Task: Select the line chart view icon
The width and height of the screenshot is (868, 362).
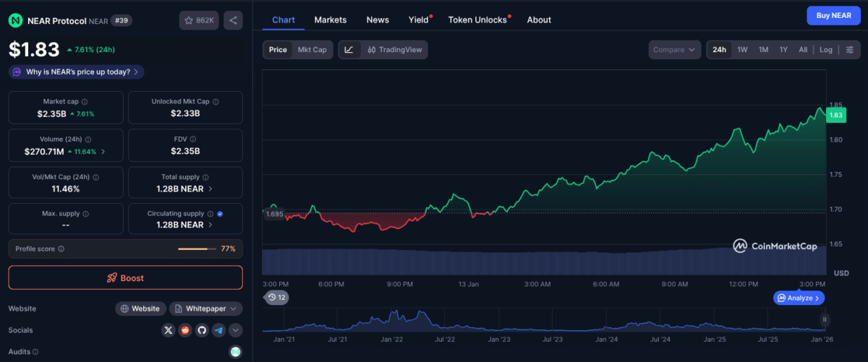Action: click(x=349, y=50)
